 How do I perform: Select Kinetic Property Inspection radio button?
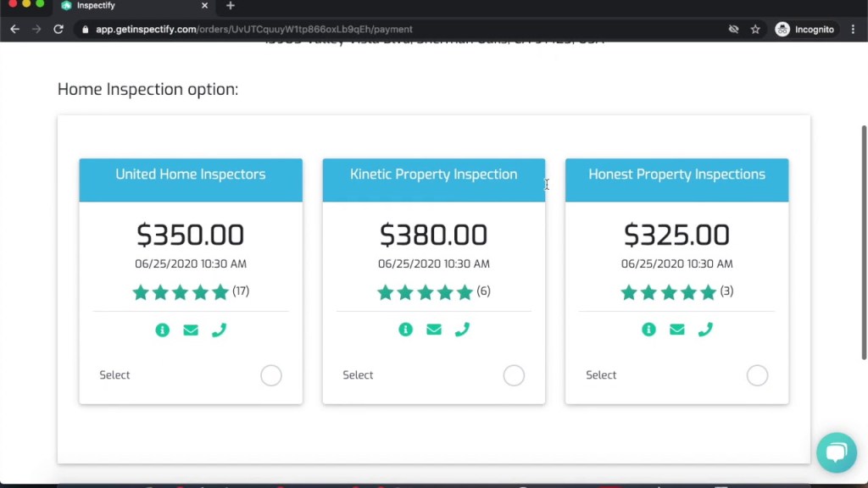(x=514, y=375)
